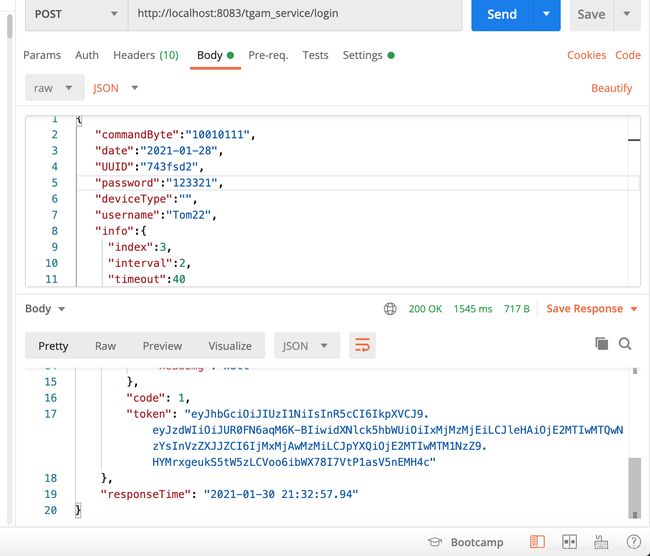Select the Preview response view
Screen dimensions: 650x556
(x=162, y=346)
